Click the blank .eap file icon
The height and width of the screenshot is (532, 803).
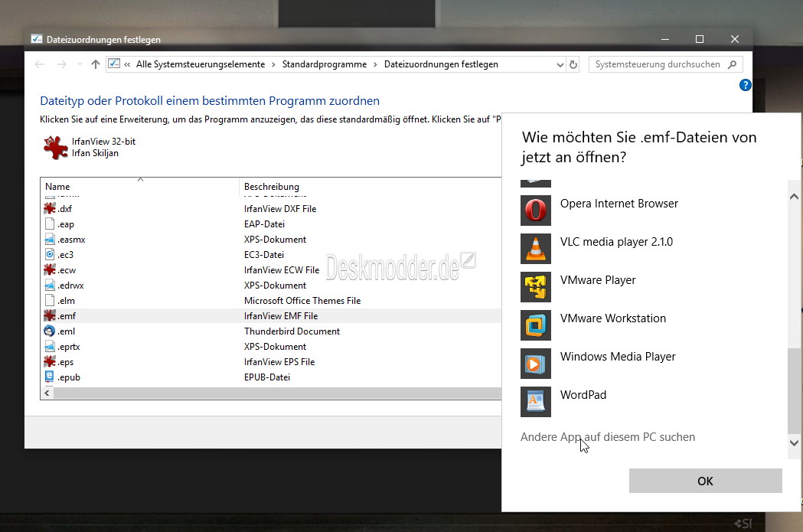pyautogui.click(x=50, y=224)
